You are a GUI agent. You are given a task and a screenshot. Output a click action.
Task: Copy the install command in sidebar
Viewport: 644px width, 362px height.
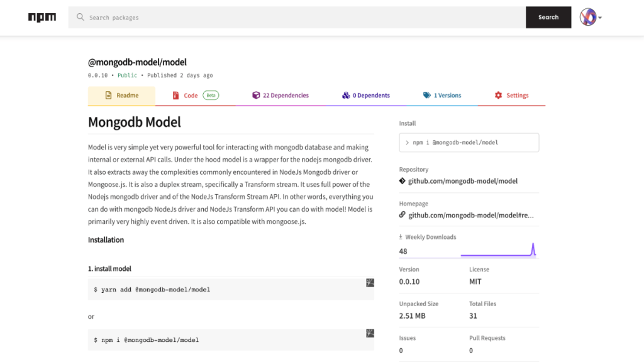tap(469, 143)
